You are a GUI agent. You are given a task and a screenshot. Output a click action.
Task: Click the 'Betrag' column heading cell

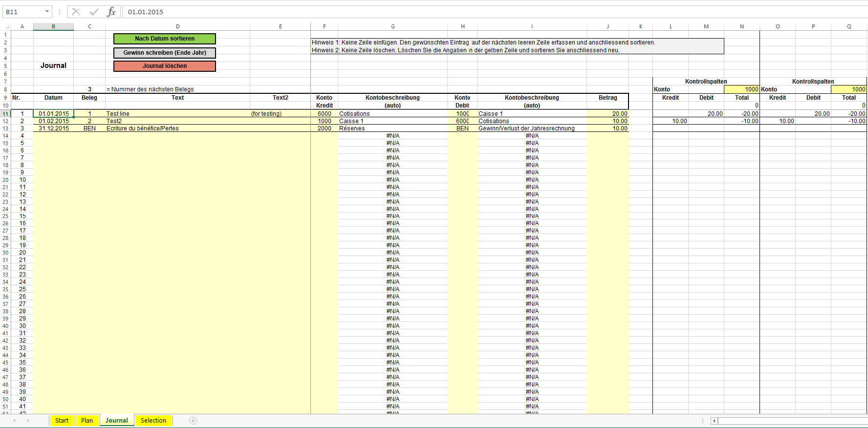608,98
